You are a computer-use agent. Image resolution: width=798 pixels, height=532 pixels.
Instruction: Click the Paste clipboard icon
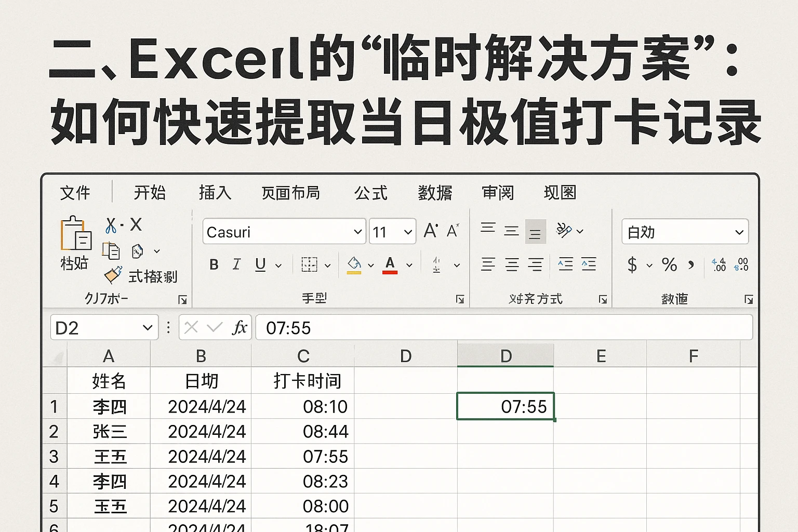pyautogui.click(x=76, y=234)
